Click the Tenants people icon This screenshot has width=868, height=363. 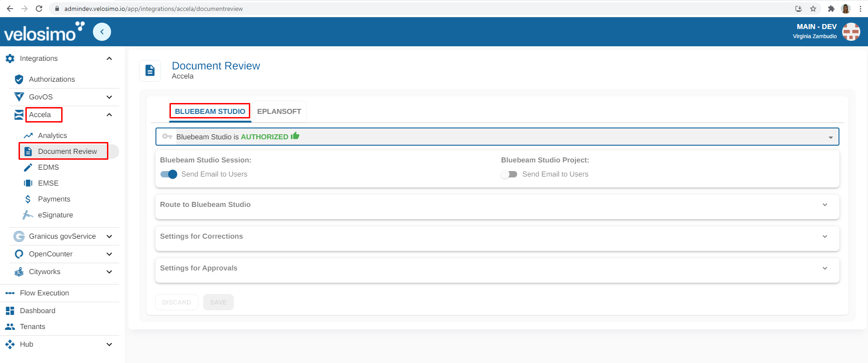coord(10,327)
